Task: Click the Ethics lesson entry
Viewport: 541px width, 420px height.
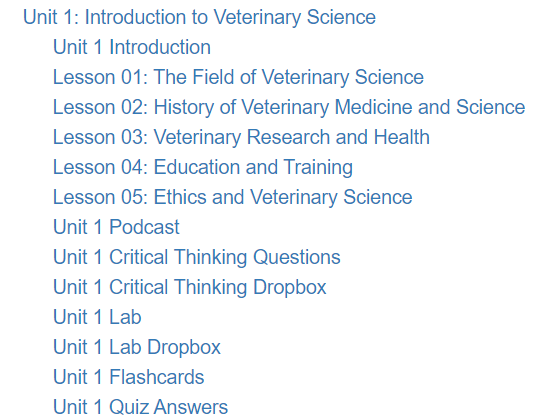Action: click(233, 197)
